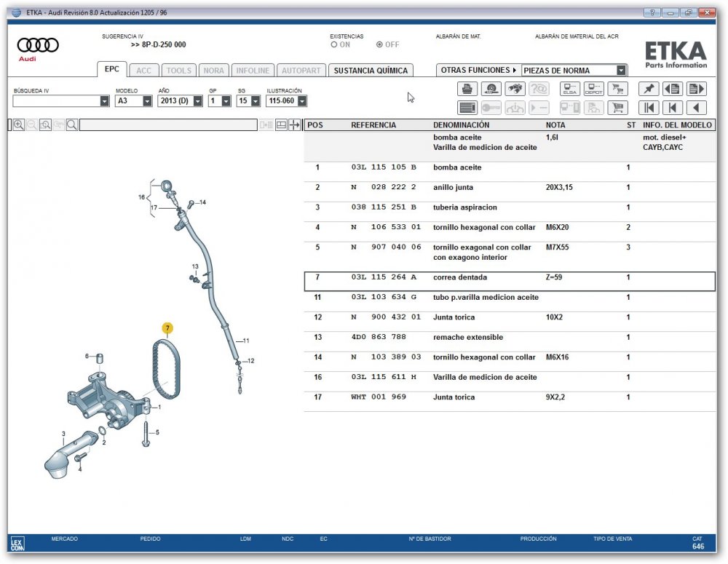Click the single shopping cart icon
Screen dimensions: 728x564
click(x=617, y=108)
